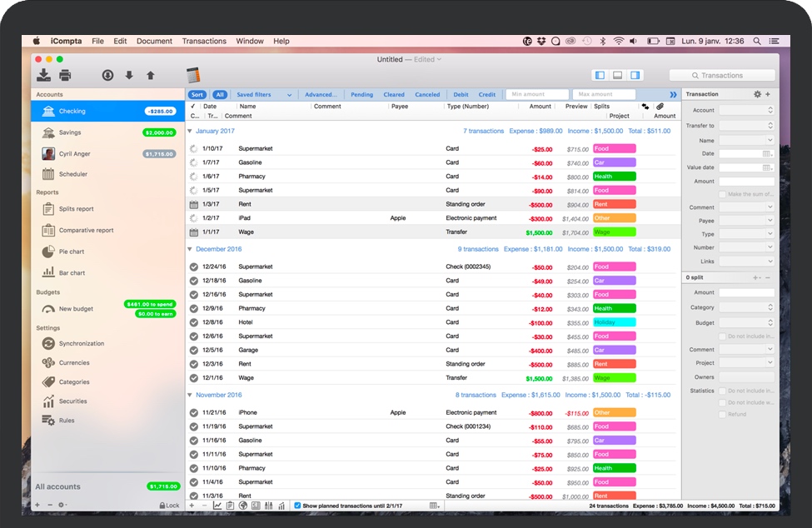812x528 pixels.
Task: Click the gear icon in Transaction panel
Action: (757, 95)
